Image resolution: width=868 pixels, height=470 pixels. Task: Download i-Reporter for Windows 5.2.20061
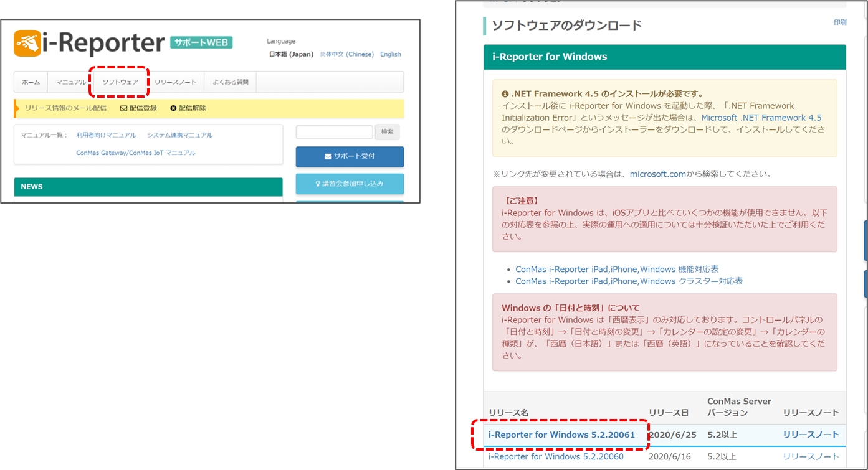click(561, 435)
